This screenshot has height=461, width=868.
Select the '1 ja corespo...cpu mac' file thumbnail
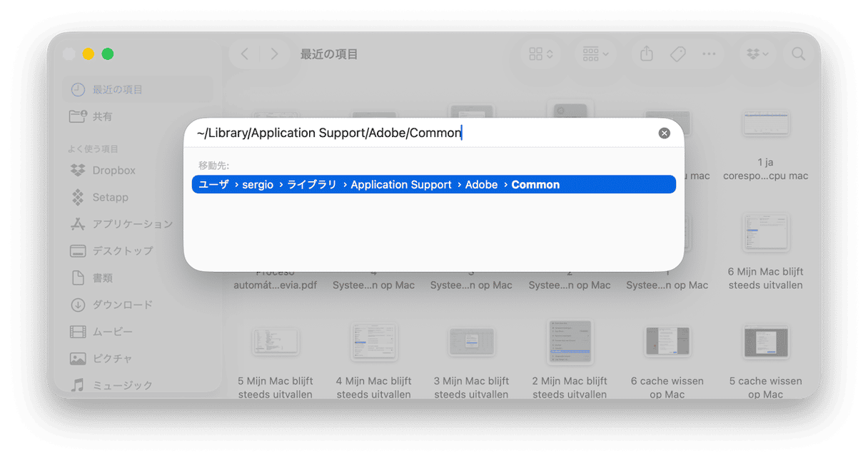tap(765, 123)
